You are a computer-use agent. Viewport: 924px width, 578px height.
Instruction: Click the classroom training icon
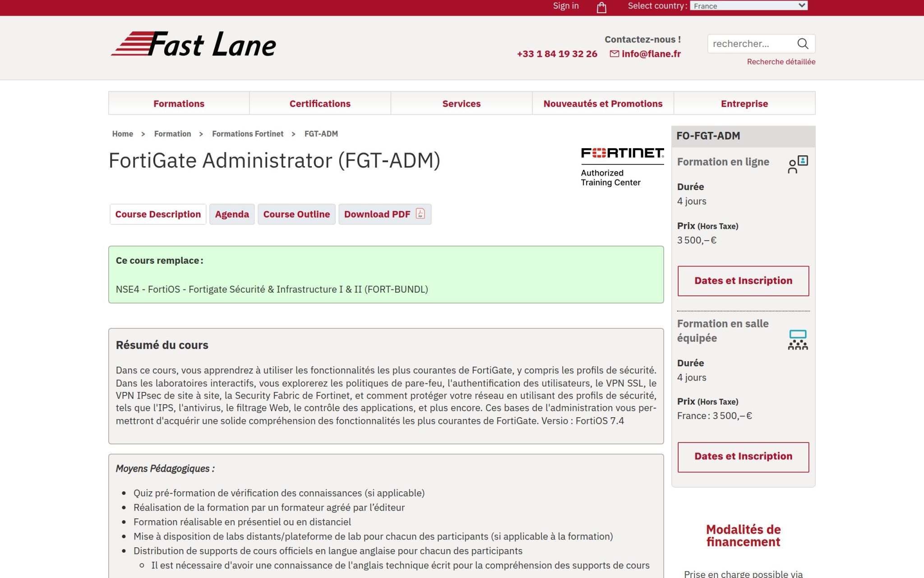(798, 340)
